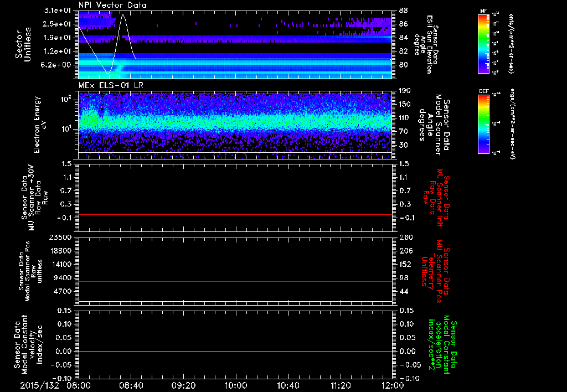Viewport: 567px width, 392px height.
Task: Click the 10:40 time tick label
Action: (x=288, y=385)
